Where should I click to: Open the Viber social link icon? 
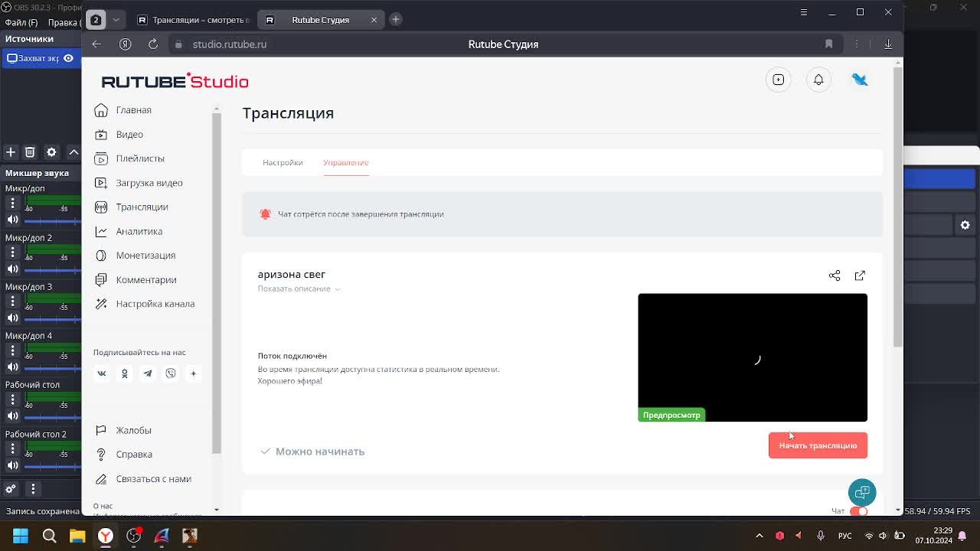[170, 373]
